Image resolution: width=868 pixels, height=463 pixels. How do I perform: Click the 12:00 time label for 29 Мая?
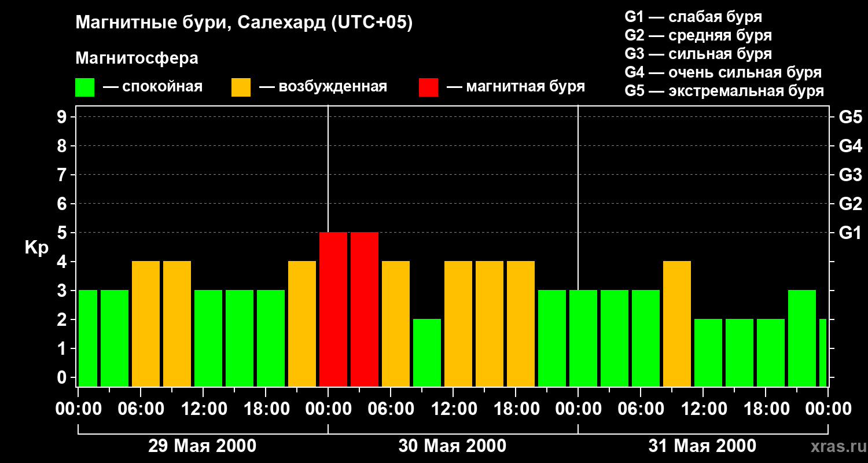203,409
